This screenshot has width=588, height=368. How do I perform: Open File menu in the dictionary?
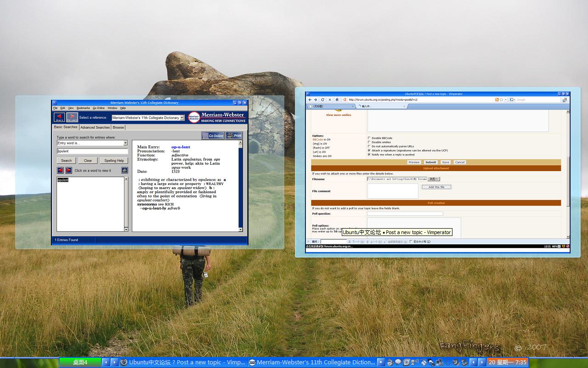pos(56,108)
